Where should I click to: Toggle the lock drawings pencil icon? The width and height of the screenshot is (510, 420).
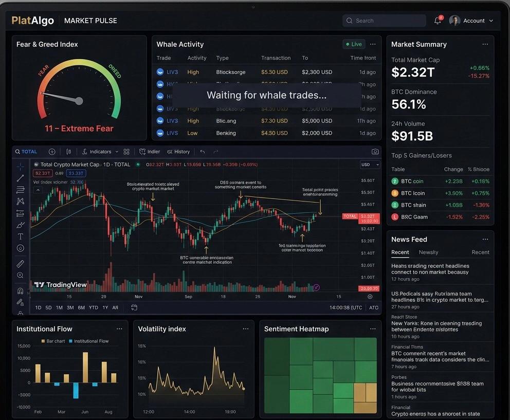(20, 302)
